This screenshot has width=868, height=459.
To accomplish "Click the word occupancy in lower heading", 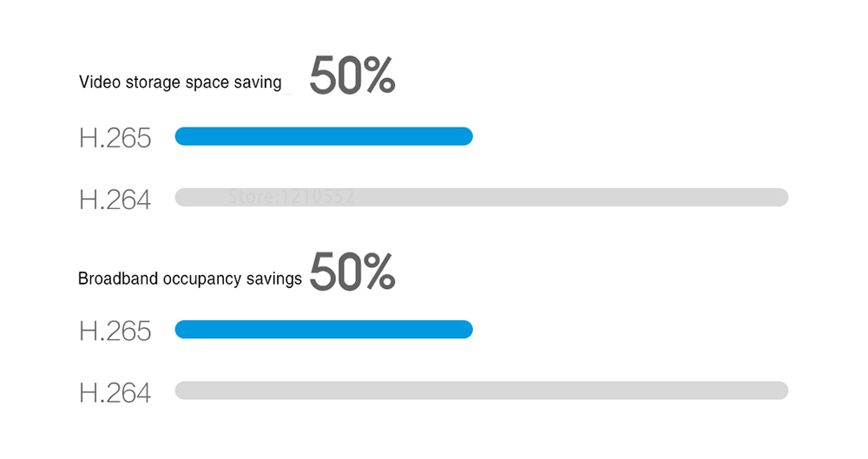I will pyautogui.click(x=202, y=279).
